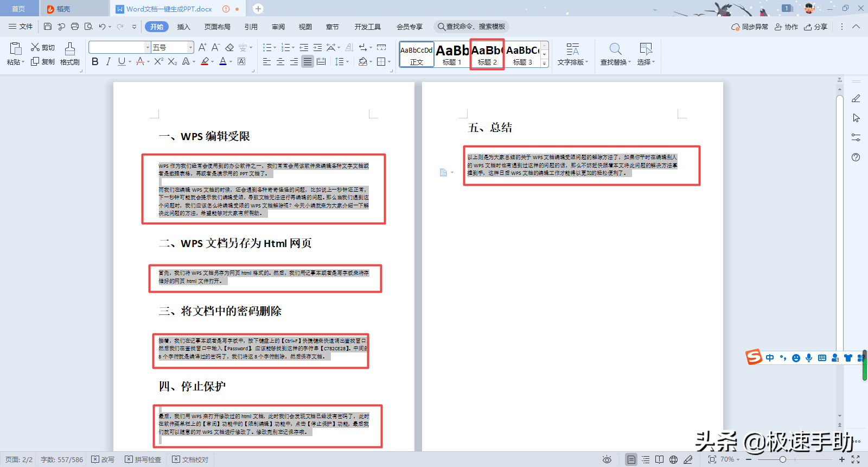Viewport: 868px width, 467px height.
Task: Align text right
Action: tap(294, 61)
